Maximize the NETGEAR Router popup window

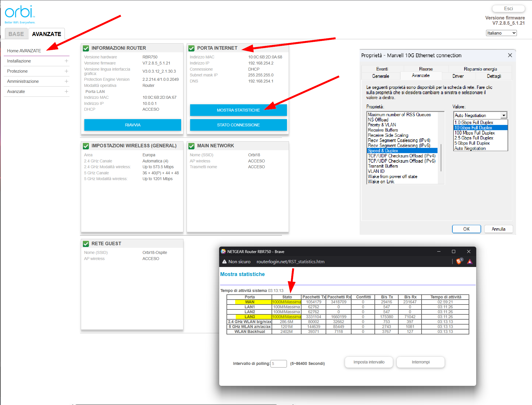pyautogui.click(x=454, y=252)
